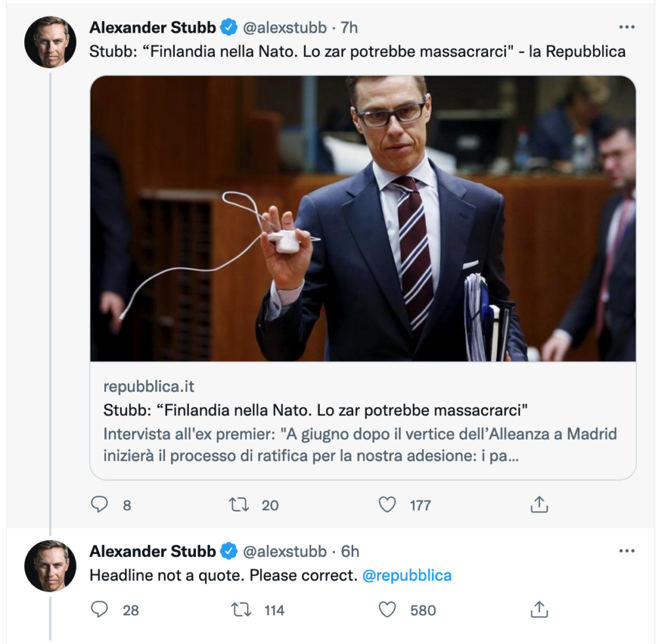Open more options on the second tweet
Viewport: 671px width, 644px height.
click(626, 552)
